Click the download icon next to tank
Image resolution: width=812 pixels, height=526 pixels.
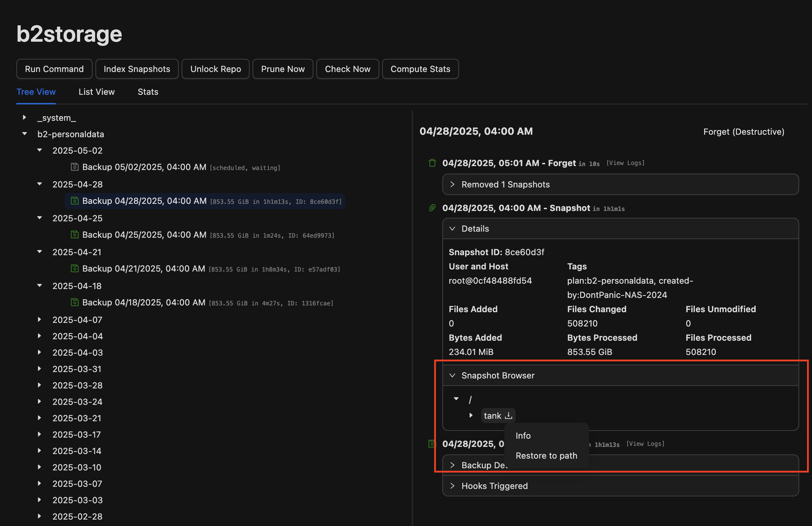tap(509, 416)
